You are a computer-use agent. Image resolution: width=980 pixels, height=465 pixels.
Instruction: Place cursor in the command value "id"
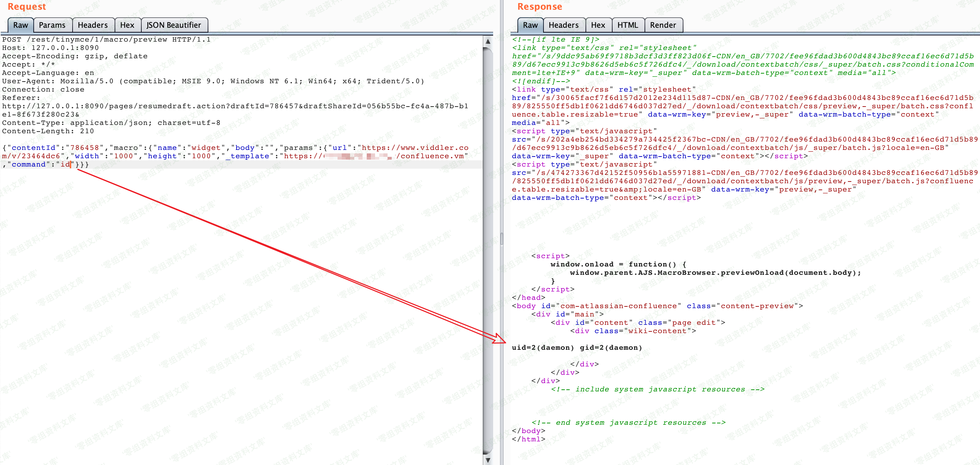tap(65, 164)
